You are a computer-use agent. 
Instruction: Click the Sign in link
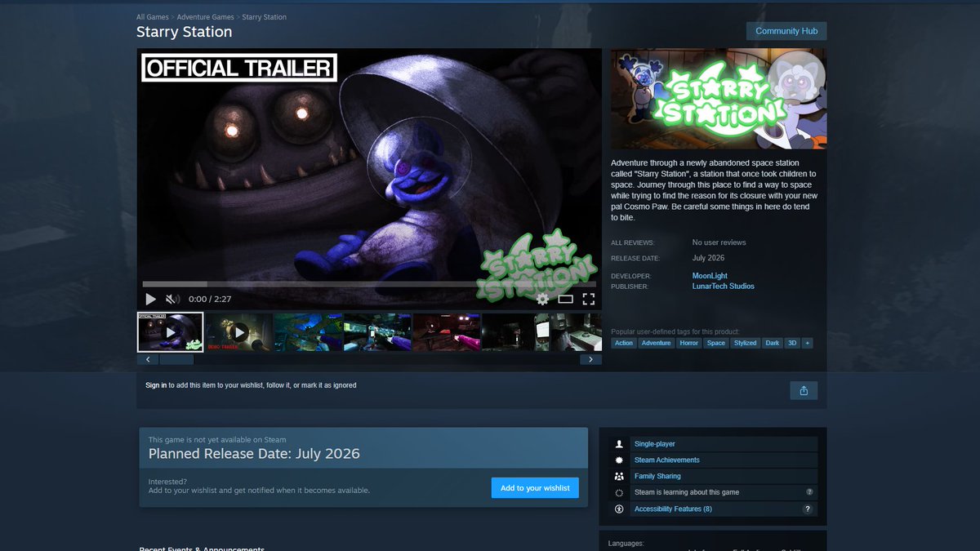coord(156,385)
